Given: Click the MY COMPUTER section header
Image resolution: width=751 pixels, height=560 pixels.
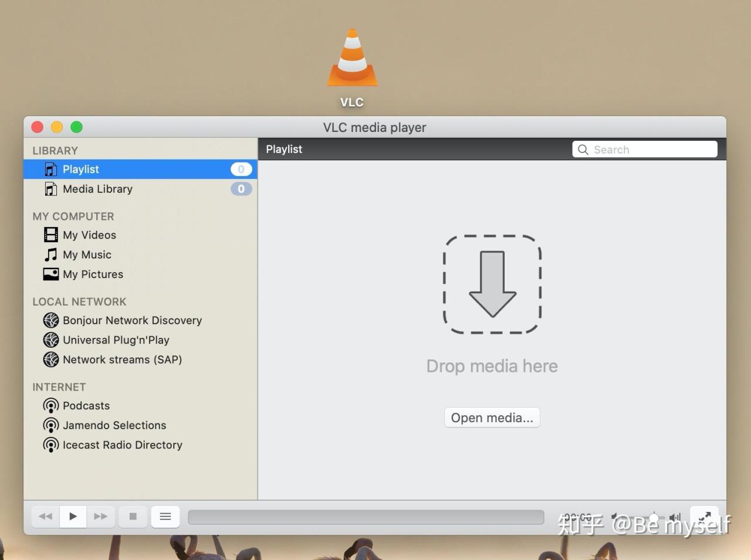Looking at the screenshot, I should (x=73, y=216).
